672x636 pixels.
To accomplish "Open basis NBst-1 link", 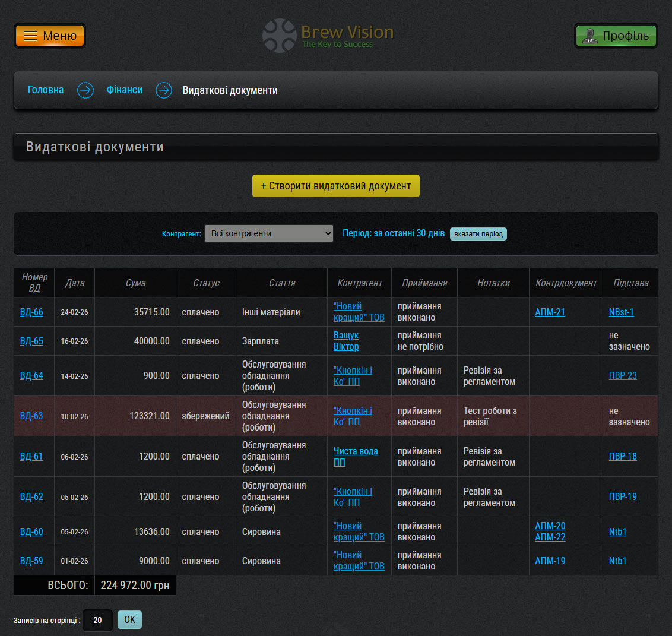I will click(x=621, y=312).
